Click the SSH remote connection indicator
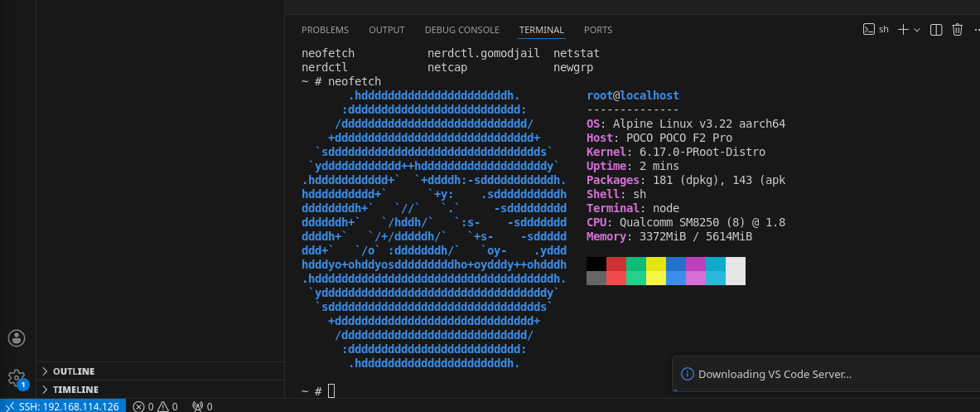 (x=63, y=406)
